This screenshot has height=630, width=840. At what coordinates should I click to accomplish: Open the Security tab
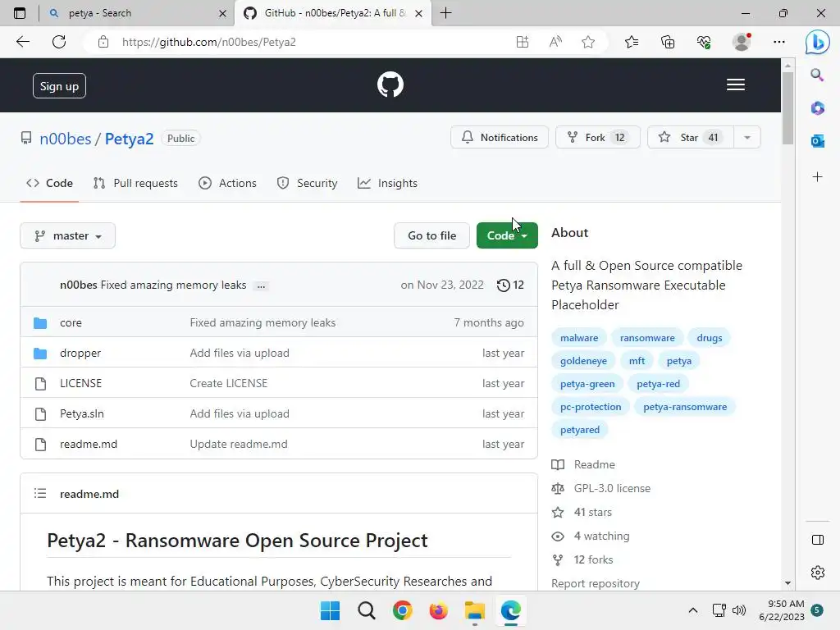tap(307, 183)
